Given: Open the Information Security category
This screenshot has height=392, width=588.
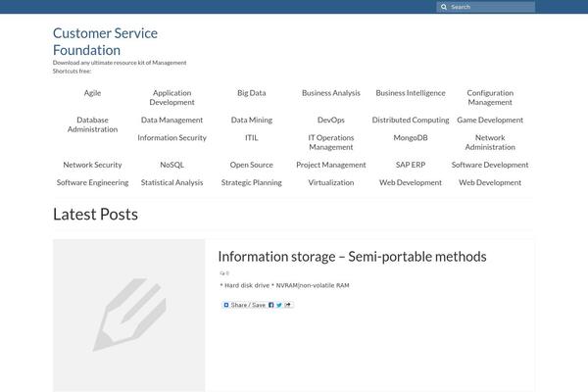Looking at the screenshot, I should [171, 138].
